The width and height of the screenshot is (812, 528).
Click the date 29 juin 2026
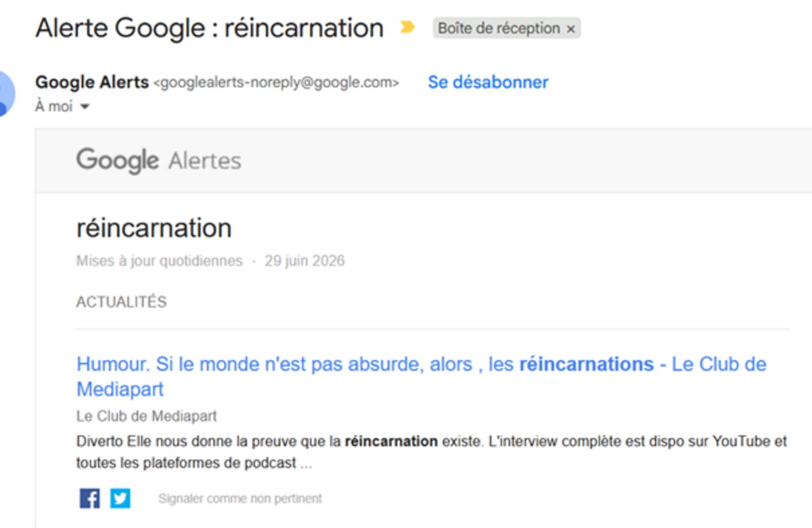(304, 261)
